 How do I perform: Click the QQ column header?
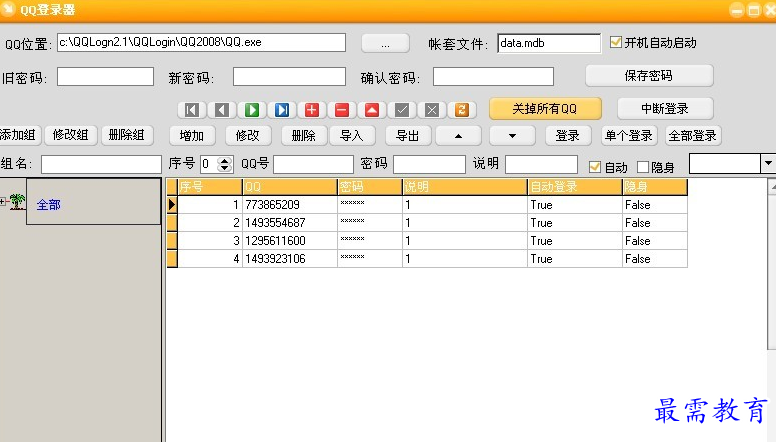coord(290,187)
